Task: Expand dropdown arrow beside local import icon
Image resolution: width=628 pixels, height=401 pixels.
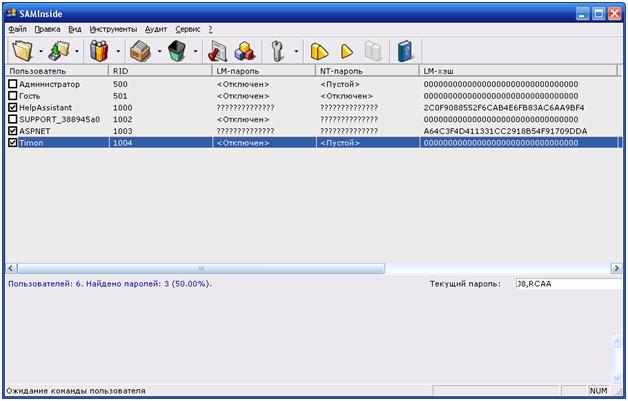Action: (x=77, y=52)
